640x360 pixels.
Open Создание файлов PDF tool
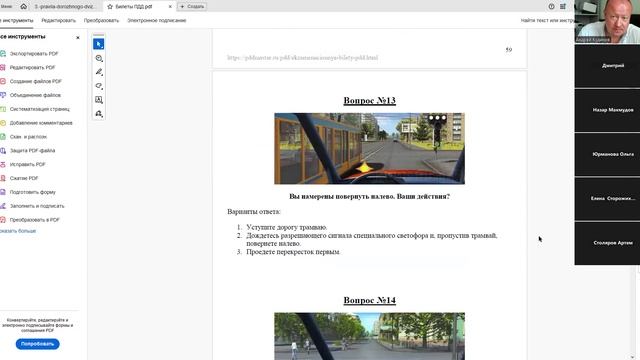[36, 81]
